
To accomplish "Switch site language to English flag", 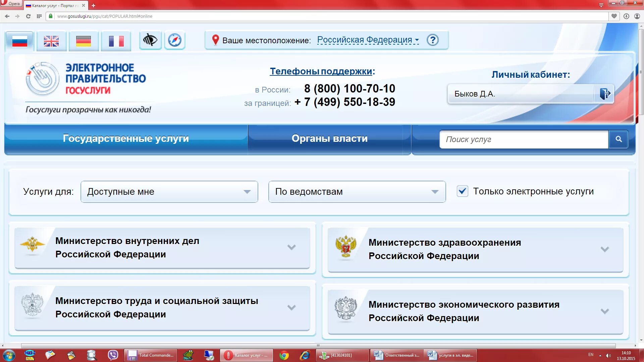I will click(51, 41).
